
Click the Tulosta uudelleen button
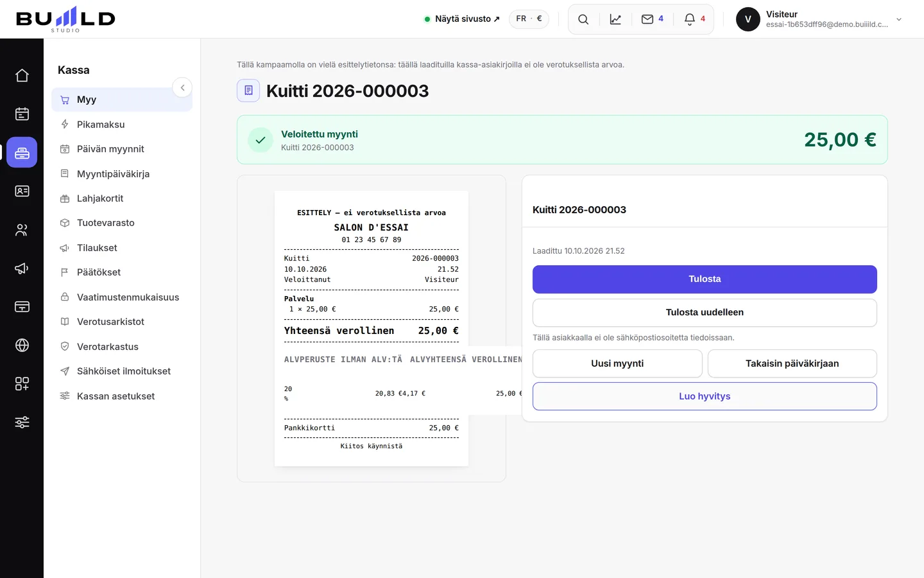705,313
